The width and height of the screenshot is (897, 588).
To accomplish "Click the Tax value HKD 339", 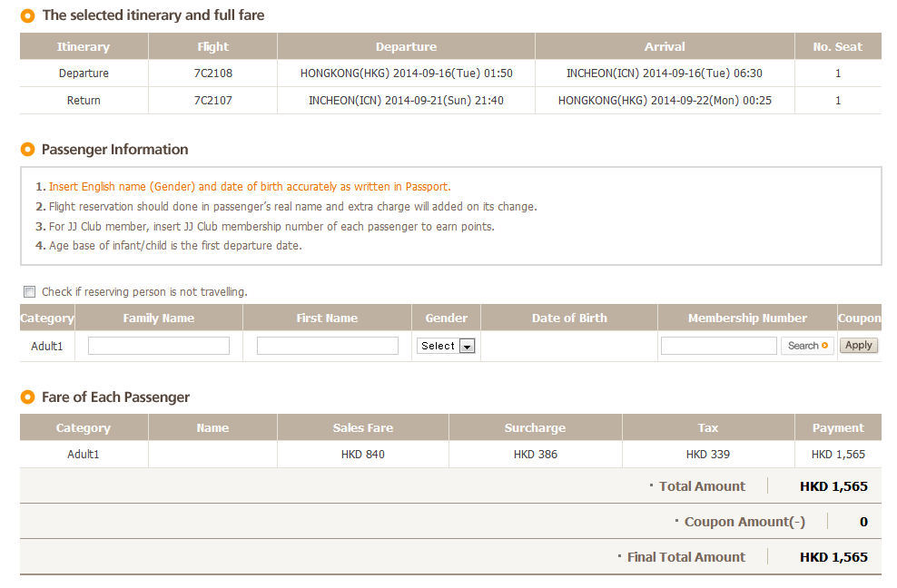I will tap(707, 455).
